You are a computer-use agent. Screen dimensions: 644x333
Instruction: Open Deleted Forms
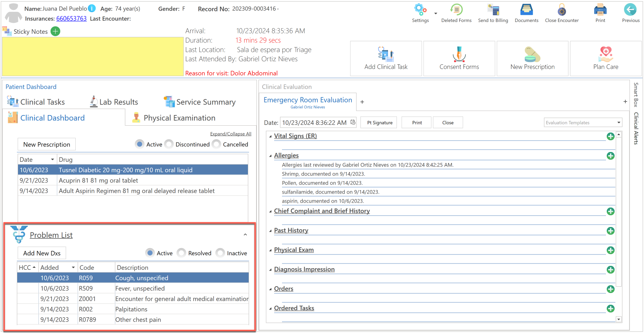click(456, 9)
